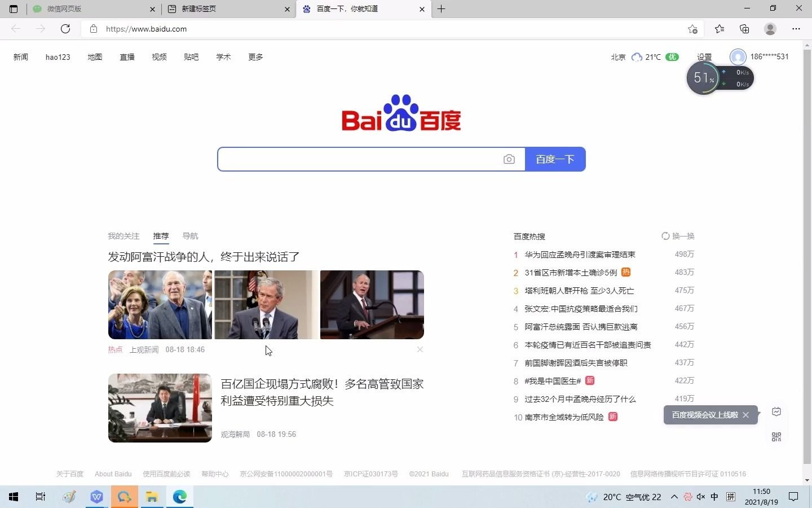Open the feedback icon above QR code
The image size is (812, 508).
click(x=776, y=411)
